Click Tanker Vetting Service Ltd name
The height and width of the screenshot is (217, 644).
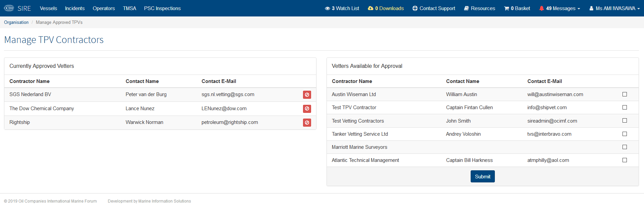point(360,134)
